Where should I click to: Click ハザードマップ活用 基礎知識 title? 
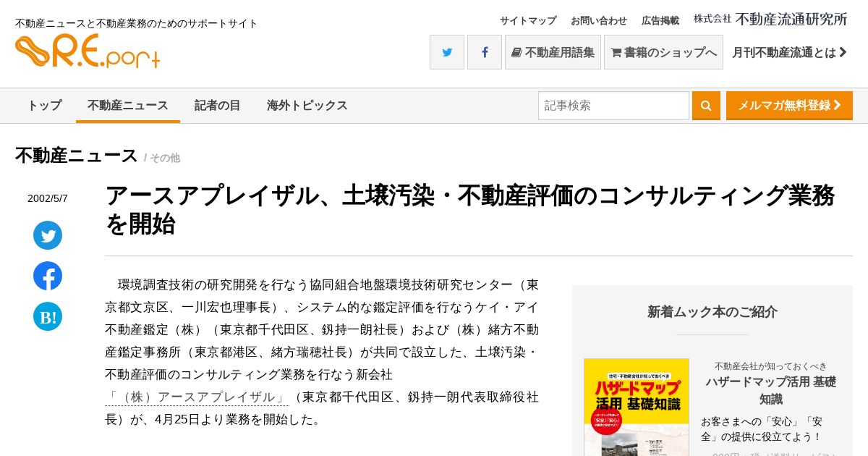tap(770, 390)
